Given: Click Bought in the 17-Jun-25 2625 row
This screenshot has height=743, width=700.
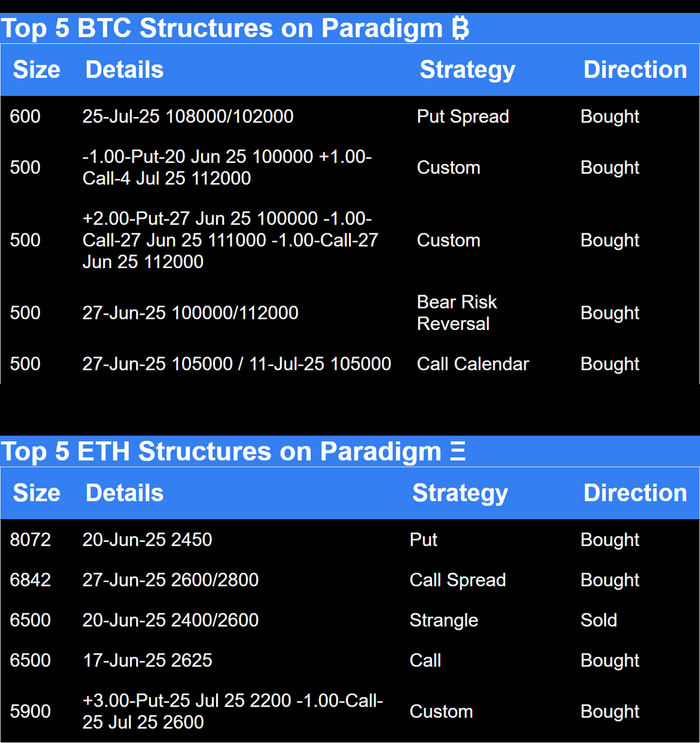Looking at the screenshot, I should (x=610, y=660).
